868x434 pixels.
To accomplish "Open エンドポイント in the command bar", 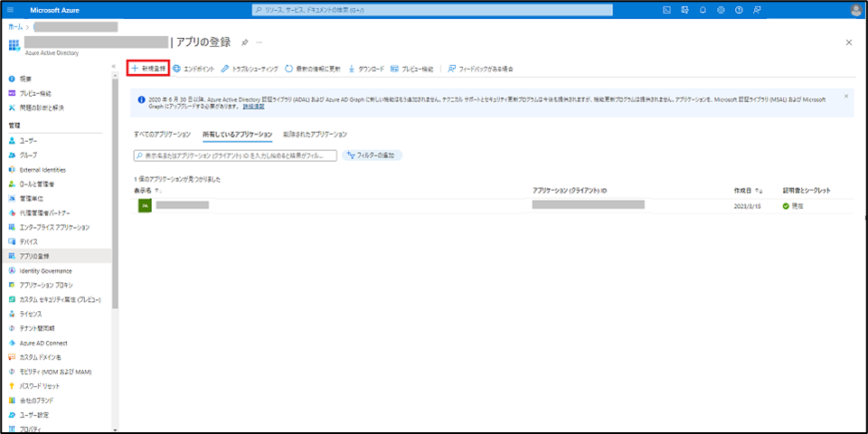I will 193,69.
